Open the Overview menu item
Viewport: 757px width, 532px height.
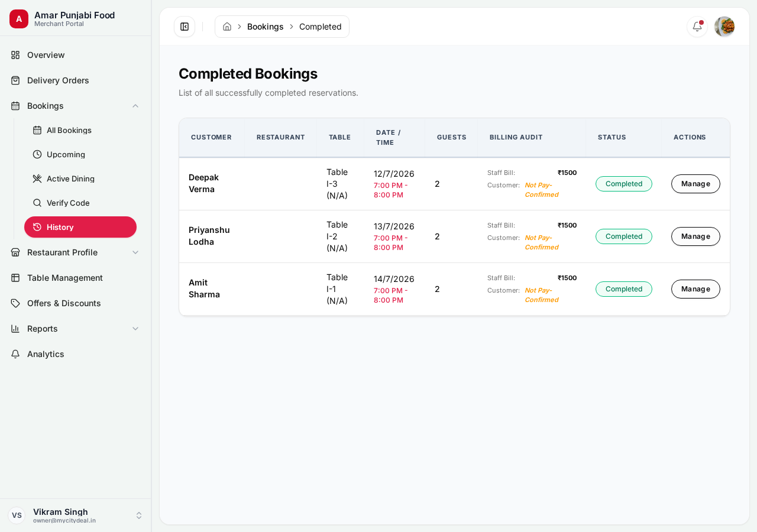[76, 55]
